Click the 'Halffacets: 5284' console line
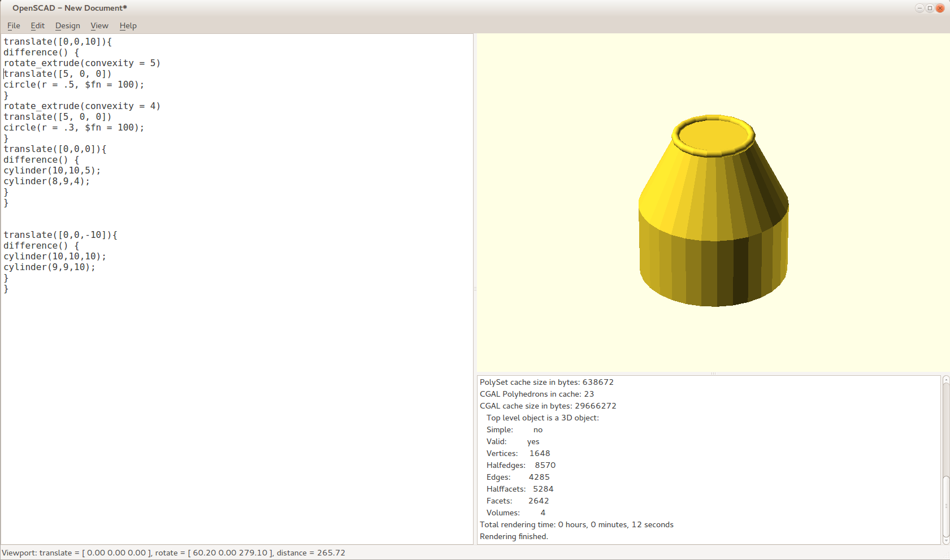Screen dimensions: 950x560 click(x=520, y=489)
